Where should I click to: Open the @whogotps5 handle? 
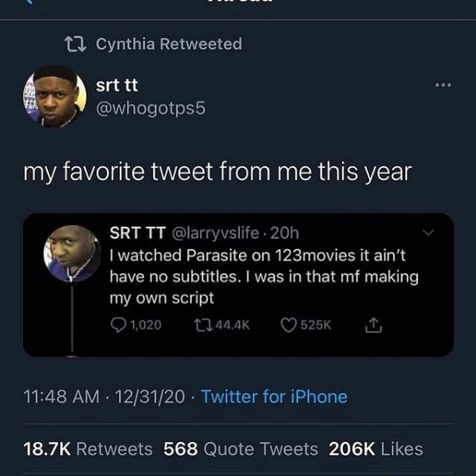pyautogui.click(x=150, y=108)
